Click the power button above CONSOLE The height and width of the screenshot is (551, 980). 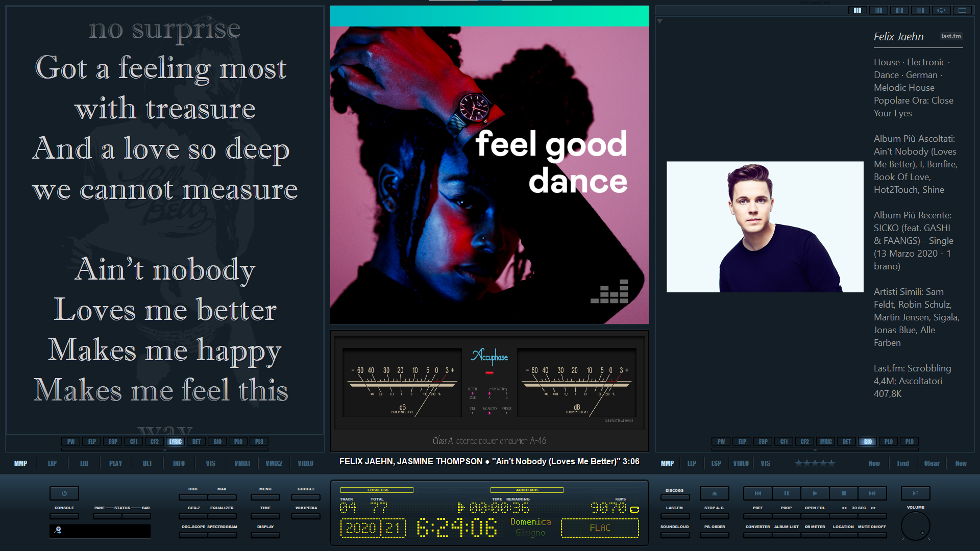point(64,493)
